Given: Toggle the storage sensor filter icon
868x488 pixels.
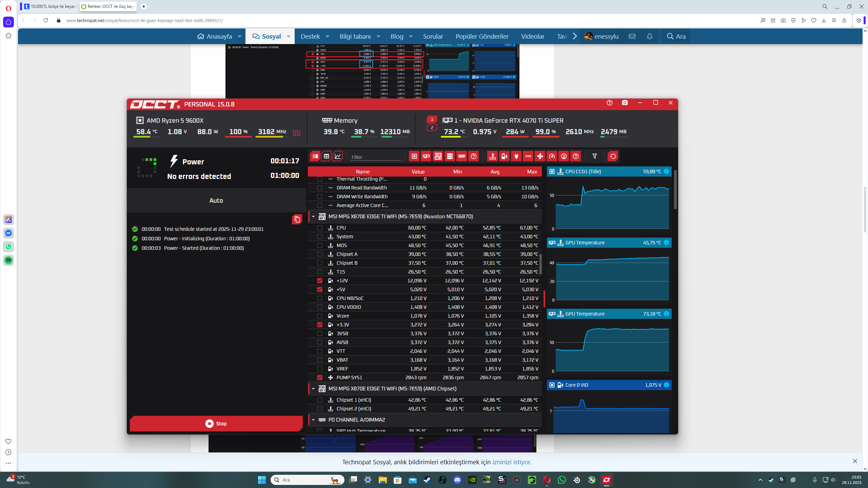Looking at the screenshot, I should tap(450, 156).
